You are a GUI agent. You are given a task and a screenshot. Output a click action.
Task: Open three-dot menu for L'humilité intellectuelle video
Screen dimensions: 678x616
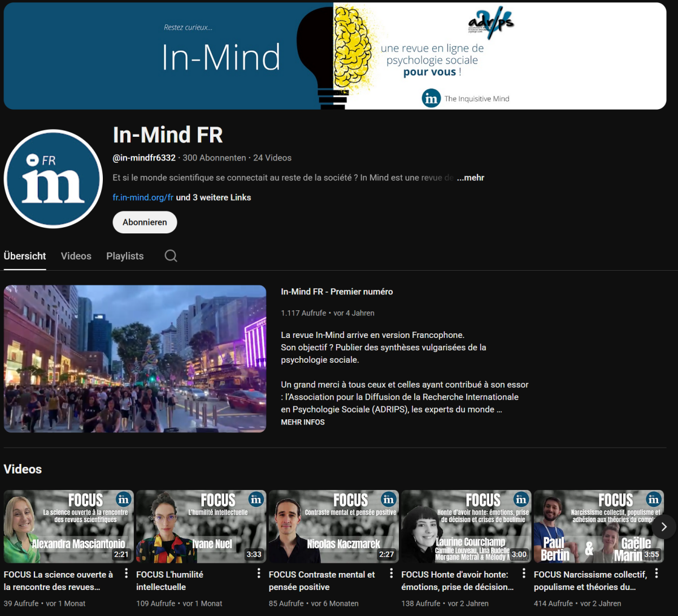pos(259,574)
